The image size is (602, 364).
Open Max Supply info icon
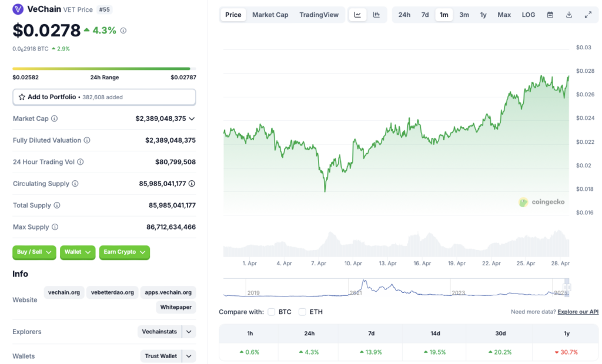[55, 227]
